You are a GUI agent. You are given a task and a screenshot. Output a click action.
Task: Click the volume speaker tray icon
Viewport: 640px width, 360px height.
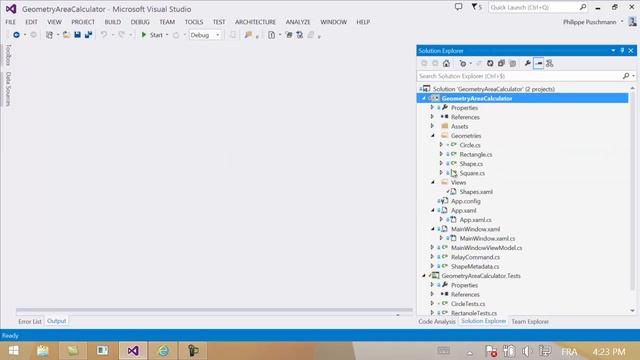point(527,351)
